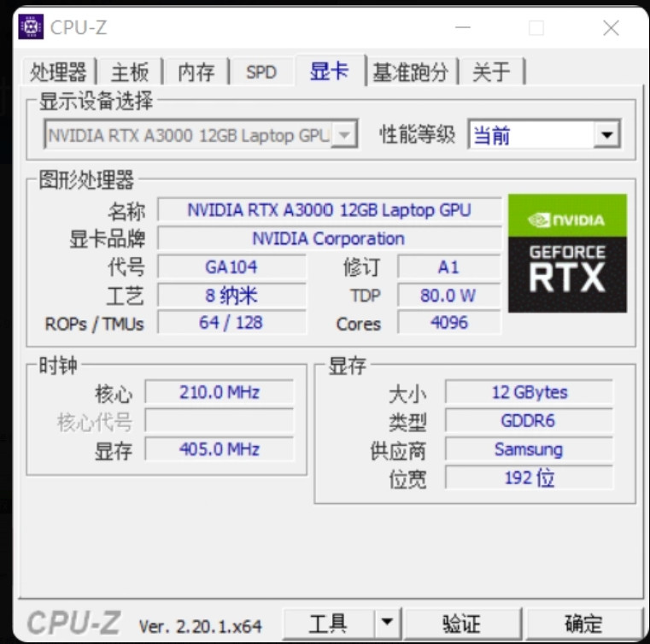Click the 64 / 128 ROPs/TMUs value

click(x=231, y=322)
